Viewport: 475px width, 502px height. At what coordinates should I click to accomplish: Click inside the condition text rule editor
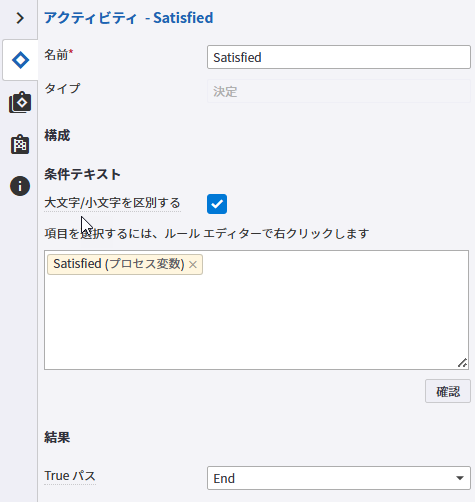click(x=256, y=310)
